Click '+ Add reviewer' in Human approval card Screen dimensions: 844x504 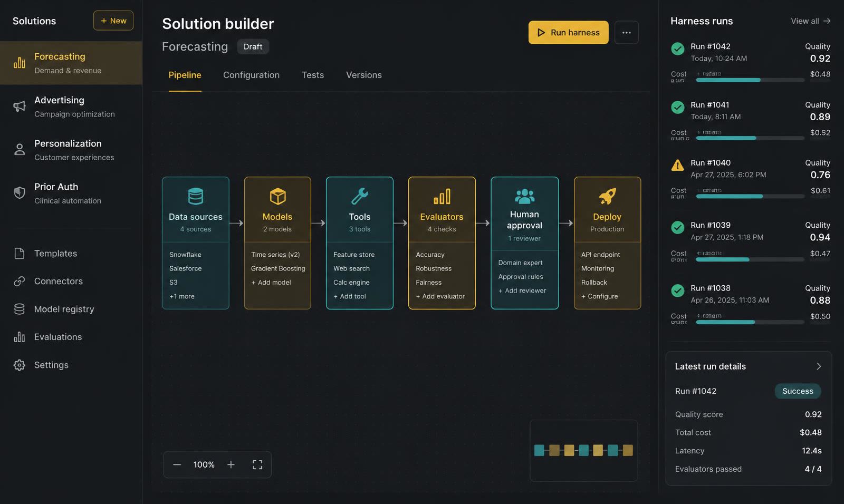(x=522, y=290)
